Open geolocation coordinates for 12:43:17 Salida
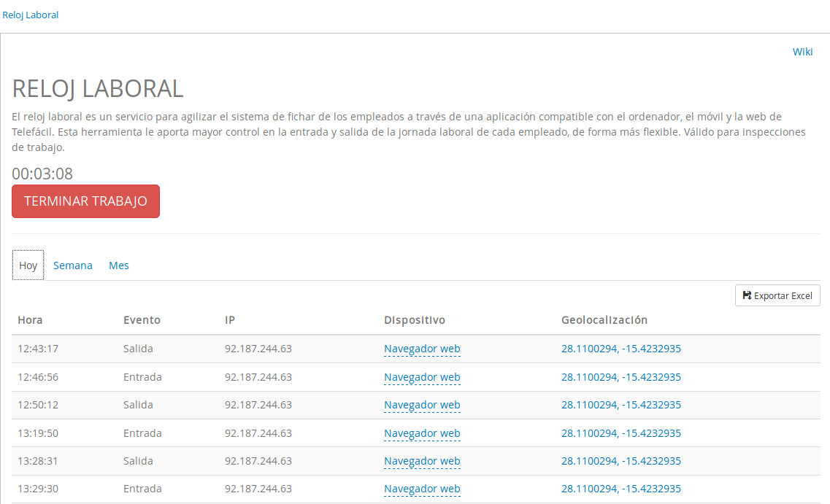Screen dimensions: 830x504 click(x=620, y=349)
